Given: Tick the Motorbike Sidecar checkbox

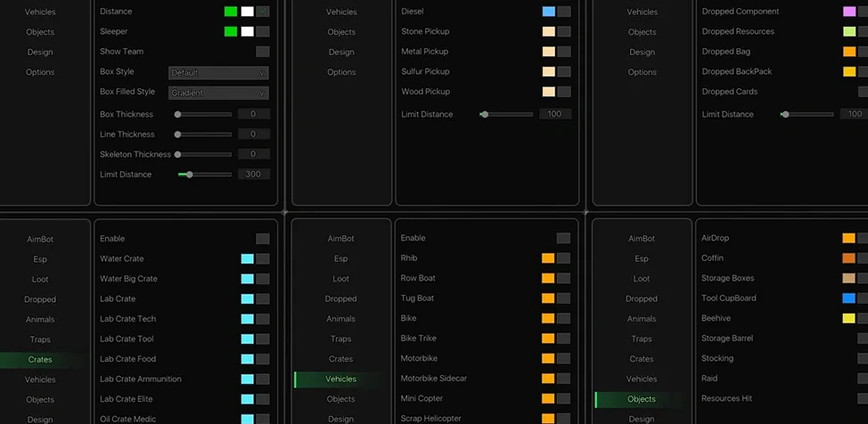Looking at the screenshot, I should [563, 379].
